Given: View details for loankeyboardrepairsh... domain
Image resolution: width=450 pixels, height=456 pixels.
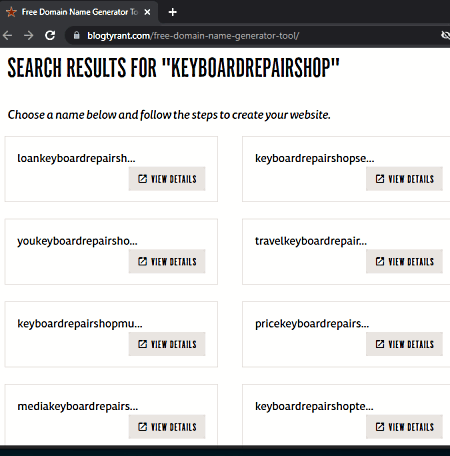Looking at the screenshot, I should pos(167,179).
